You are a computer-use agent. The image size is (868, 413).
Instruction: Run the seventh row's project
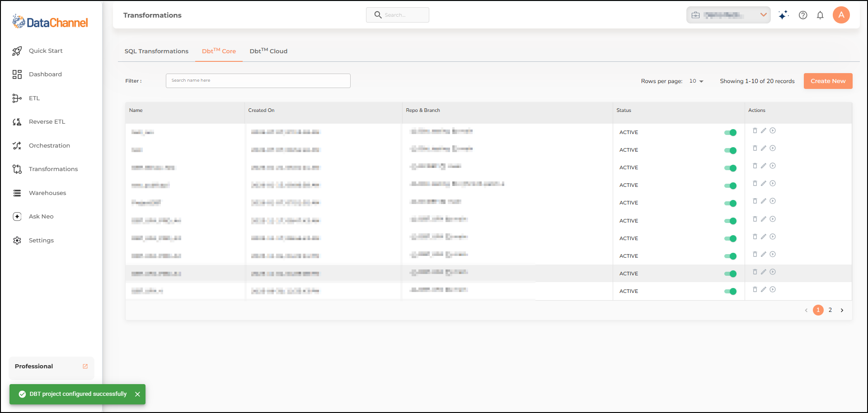tap(773, 237)
